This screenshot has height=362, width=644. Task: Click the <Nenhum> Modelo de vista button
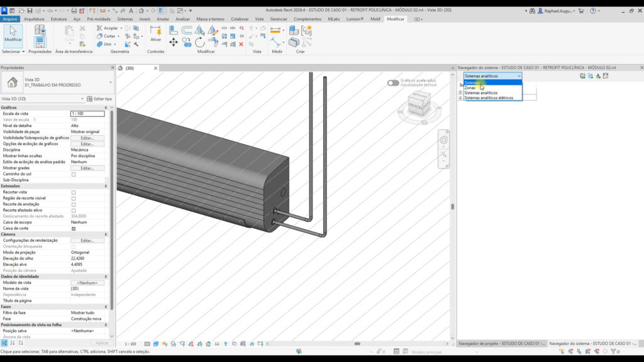pyautogui.click(x=87, y=283)
